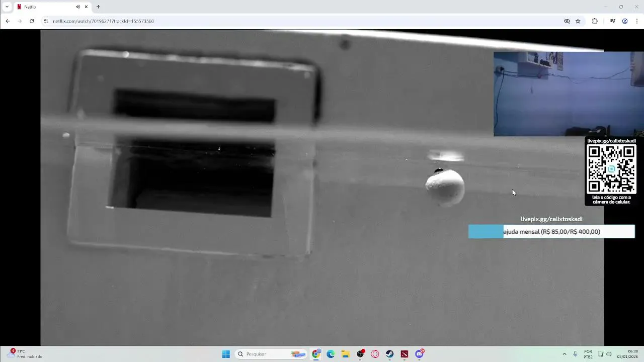644x362 pixels.
Task: Open the clock showing 06:30
Action: [627, 354]
